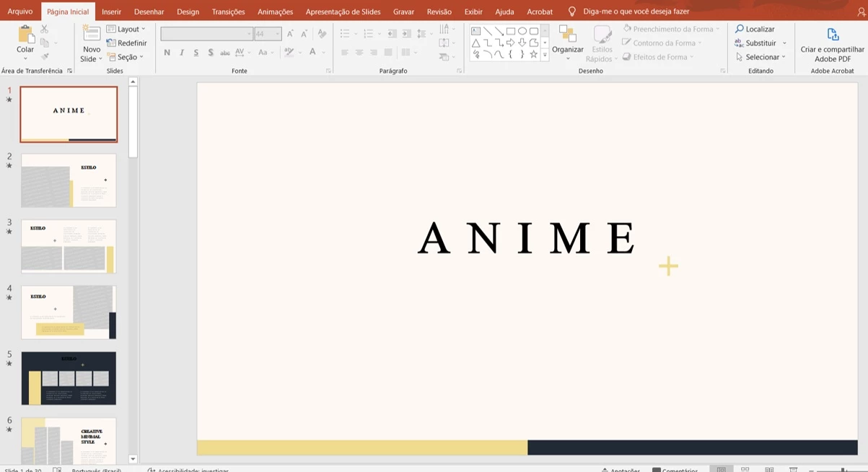
Task: Select the rectangle shape in gallery
Action: click(510, 31)
